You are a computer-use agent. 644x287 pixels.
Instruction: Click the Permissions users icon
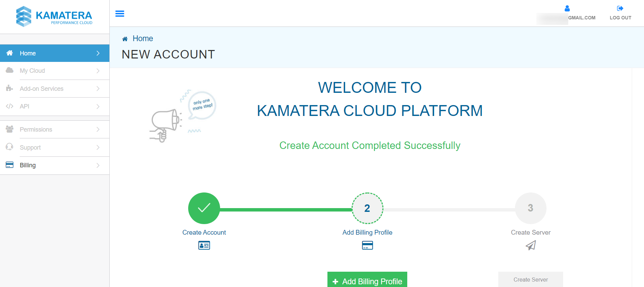(x=9, y=129)
